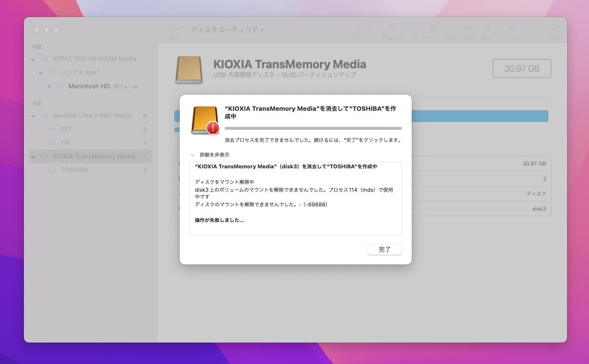Click the TM volume drive icon
This screenshot has height=364, width=589.
pos(52,142)
